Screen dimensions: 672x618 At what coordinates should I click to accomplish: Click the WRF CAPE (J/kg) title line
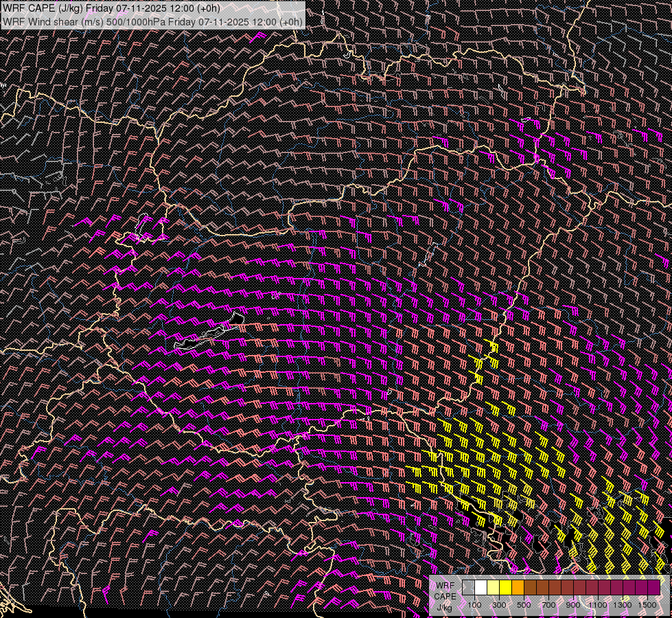(x=113, y=8)
